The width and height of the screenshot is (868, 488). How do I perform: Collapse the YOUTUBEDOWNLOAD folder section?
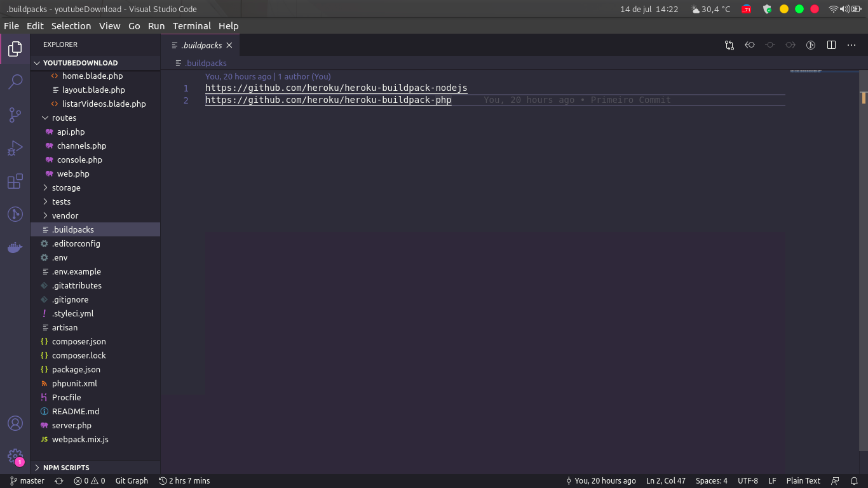click(95, 63)
